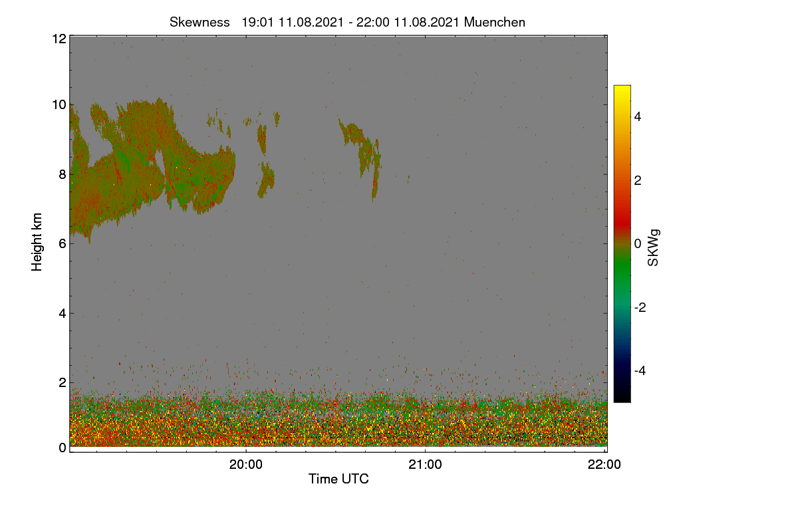The width and height of the screenshot is (798, 532).
Task: Click the large cloud near 8 km height
Action: click(153, 166)
